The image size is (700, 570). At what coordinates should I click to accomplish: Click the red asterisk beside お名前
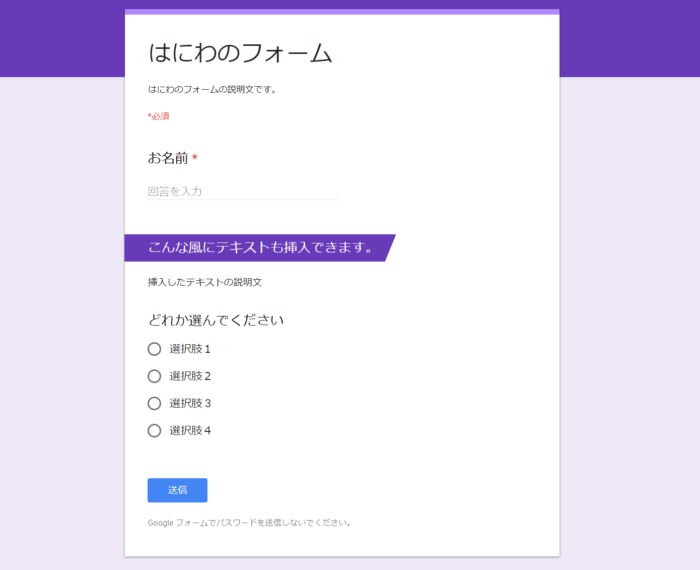(x=195, y=158)
